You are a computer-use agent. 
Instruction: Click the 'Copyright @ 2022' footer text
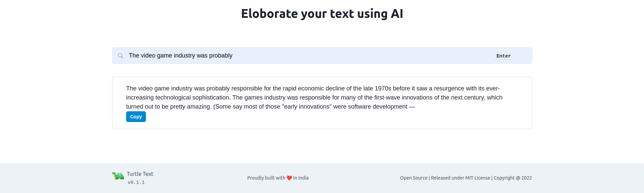513,178
